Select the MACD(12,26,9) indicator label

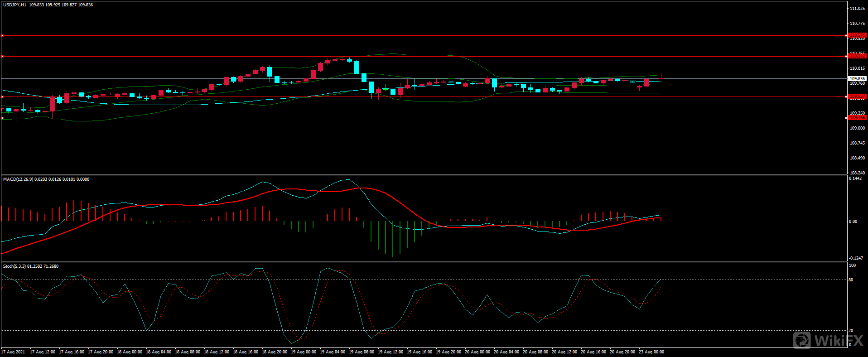(18, 179)
